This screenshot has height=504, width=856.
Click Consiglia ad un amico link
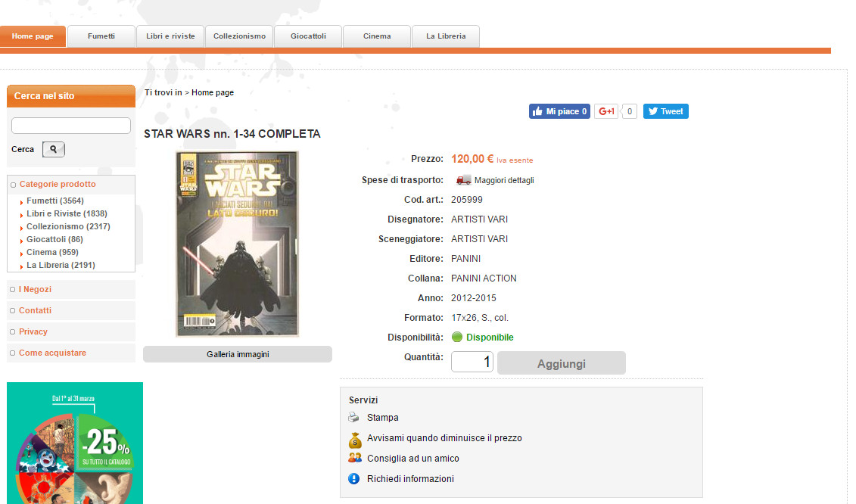[x=412, y=458]
